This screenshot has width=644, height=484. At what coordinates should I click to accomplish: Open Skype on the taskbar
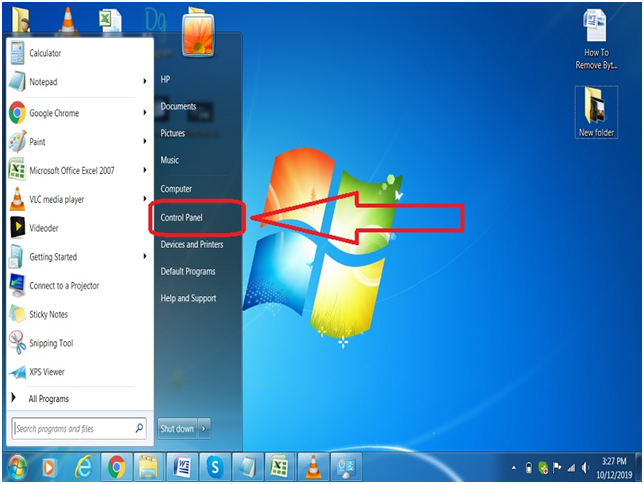(x=215, y=467)
